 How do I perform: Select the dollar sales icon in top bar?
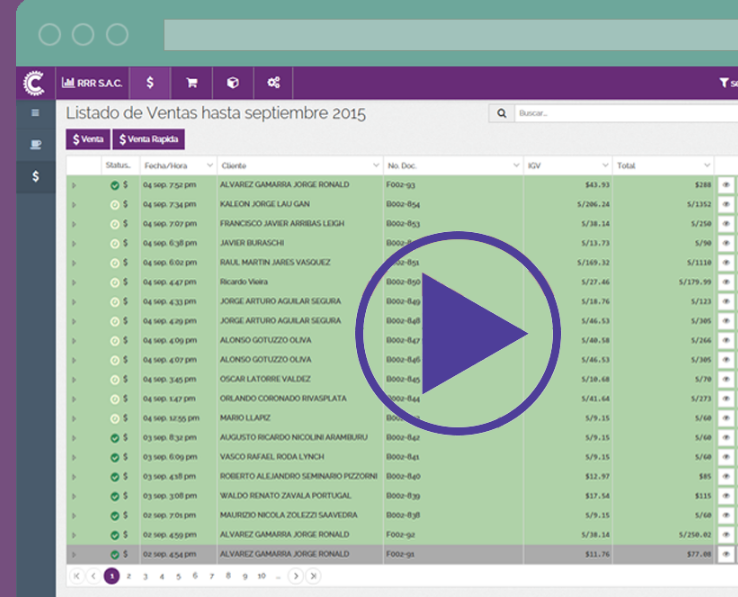click(150, 83)
